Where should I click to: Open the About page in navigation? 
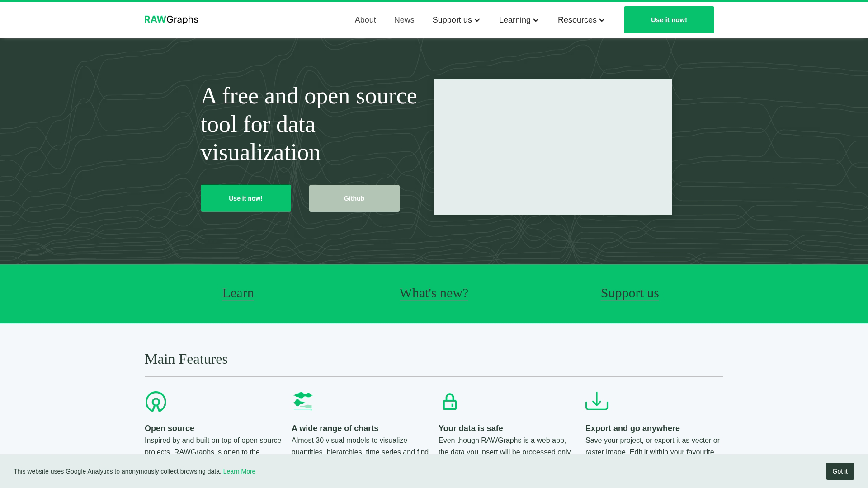tap(365, 20)
